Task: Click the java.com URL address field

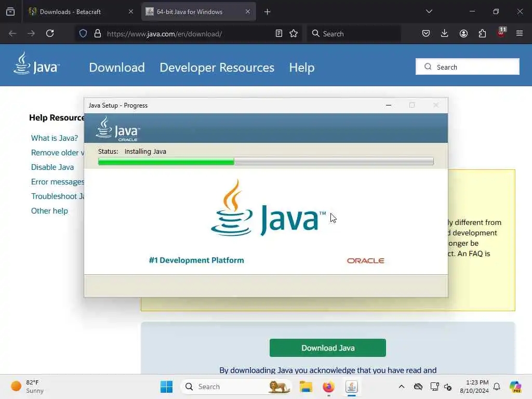Action: point(188,34)
